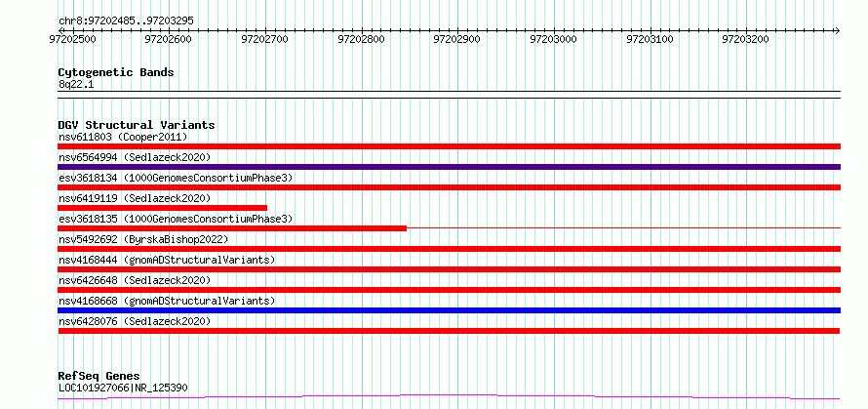This screenshot has width=868, height=409.
Task: Select the red bar for nsv6426648
Action: tap(449, 290)
